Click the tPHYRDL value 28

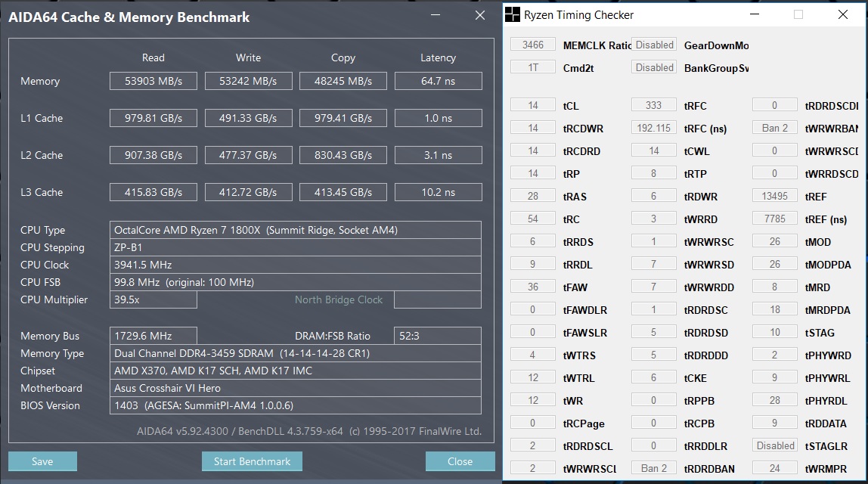click(x=775, y=400)
